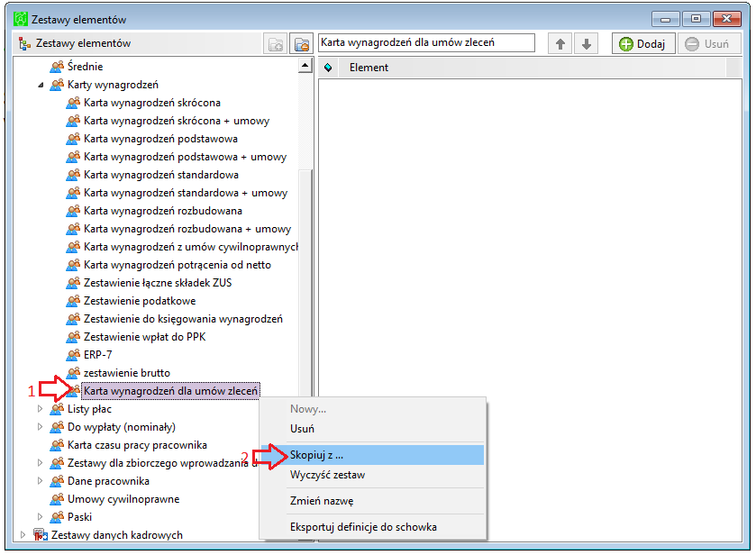Click the diamond icon in Element header
The height and width of the screenshot is (555, 756).
[x=328, y=68]
